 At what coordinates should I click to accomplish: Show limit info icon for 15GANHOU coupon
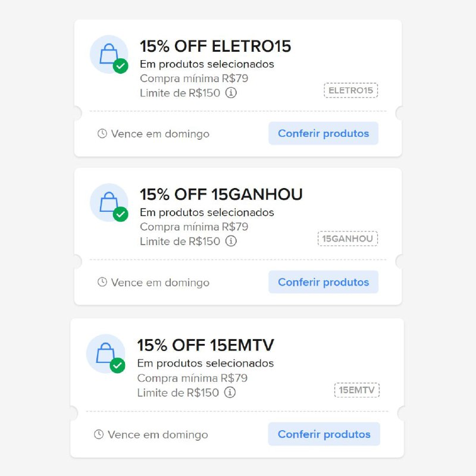231,241
